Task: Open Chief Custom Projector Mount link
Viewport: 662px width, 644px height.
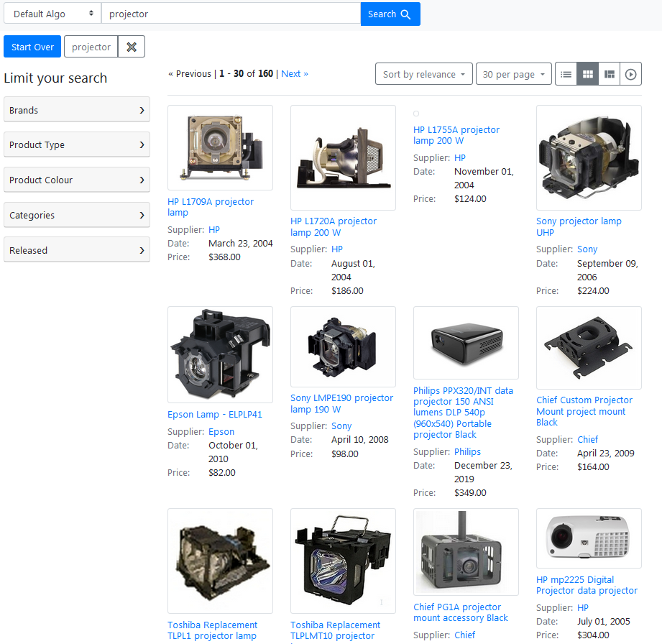Action: click(584, 411)
